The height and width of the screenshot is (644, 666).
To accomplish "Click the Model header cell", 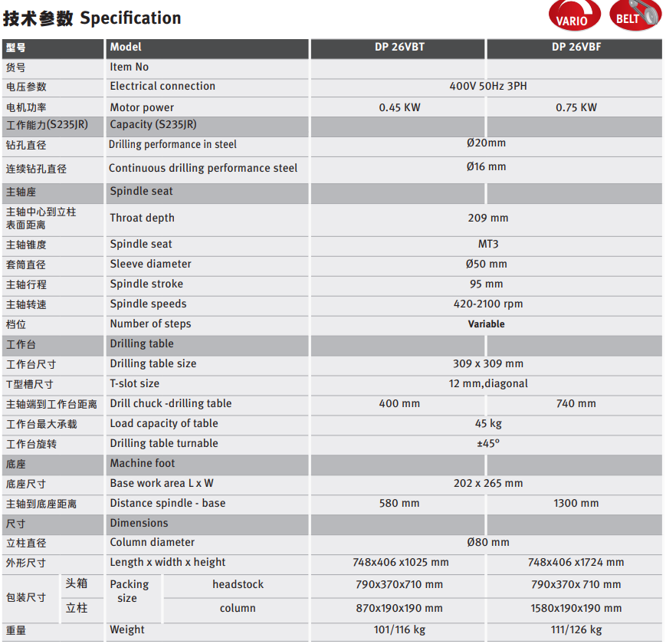I will click(x=126, y=48).
